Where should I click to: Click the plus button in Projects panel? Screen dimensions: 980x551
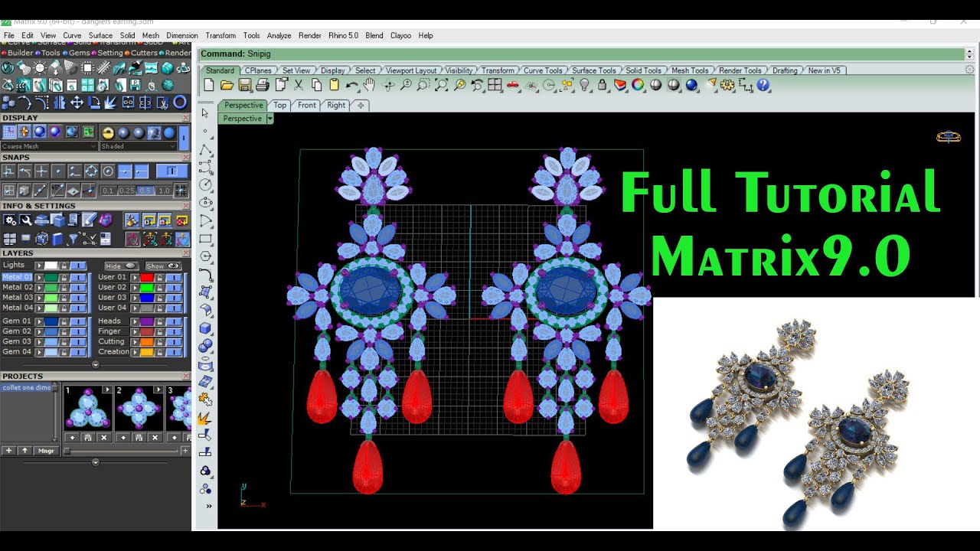(x=9, y=451)
